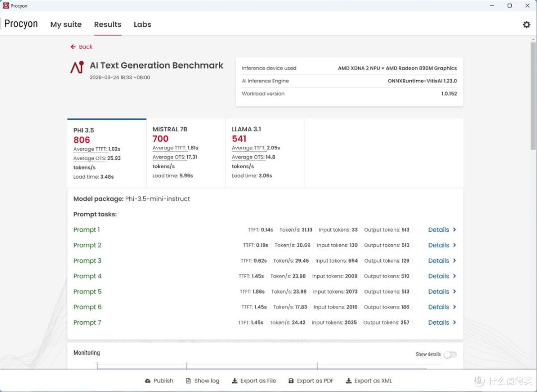
Task: Switch to the Results tab
Action: (x=107, y=24)
